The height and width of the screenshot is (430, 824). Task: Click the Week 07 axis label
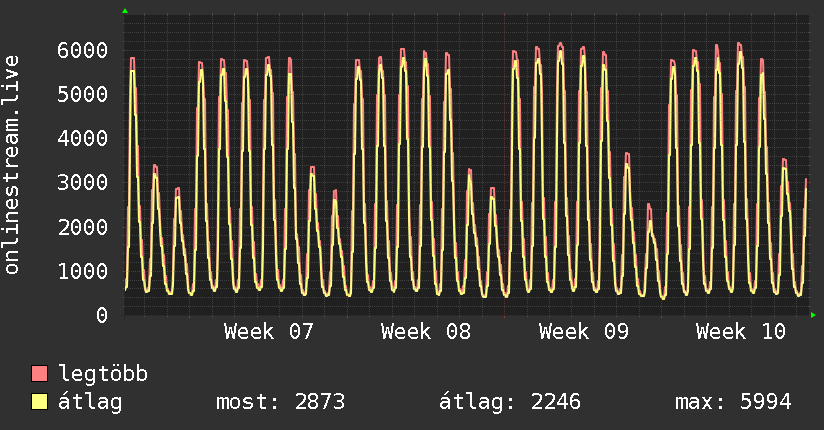point(269,332)
